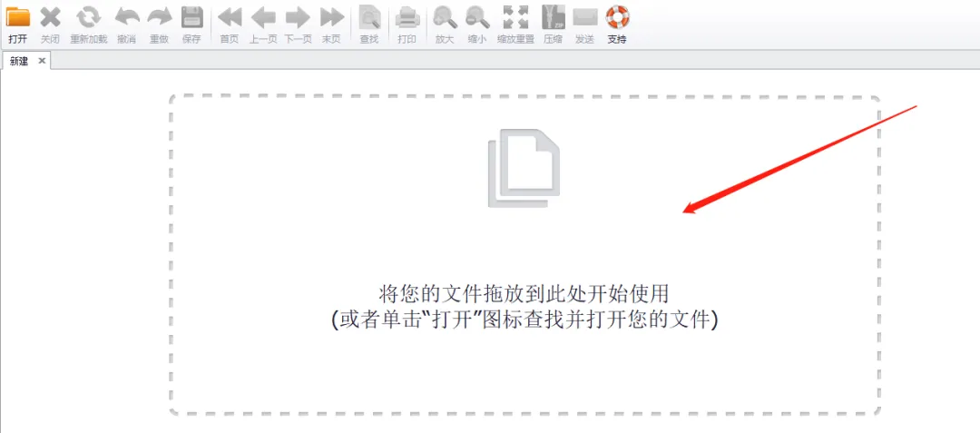Go to previous page 上一页
The width and height of the screenshot is (980, 433).
[263, 17]
